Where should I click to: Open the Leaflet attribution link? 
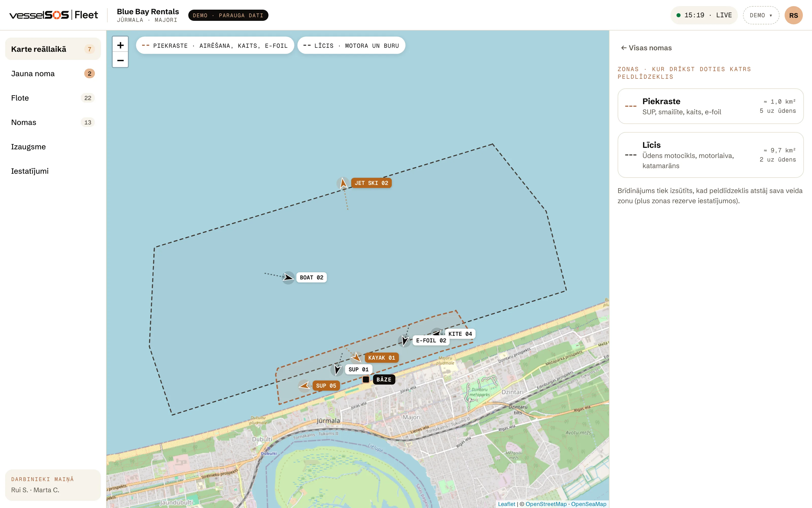(x=506, y=504)
